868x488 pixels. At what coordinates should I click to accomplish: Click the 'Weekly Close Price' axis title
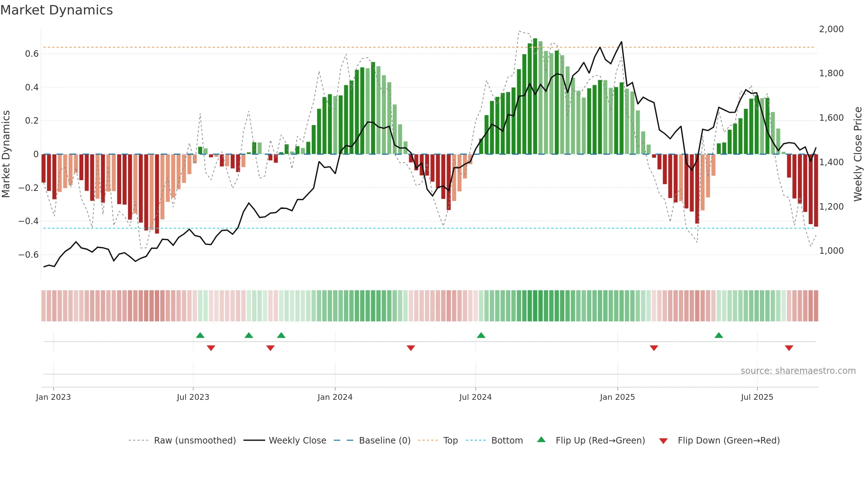(x=858, y=154)
